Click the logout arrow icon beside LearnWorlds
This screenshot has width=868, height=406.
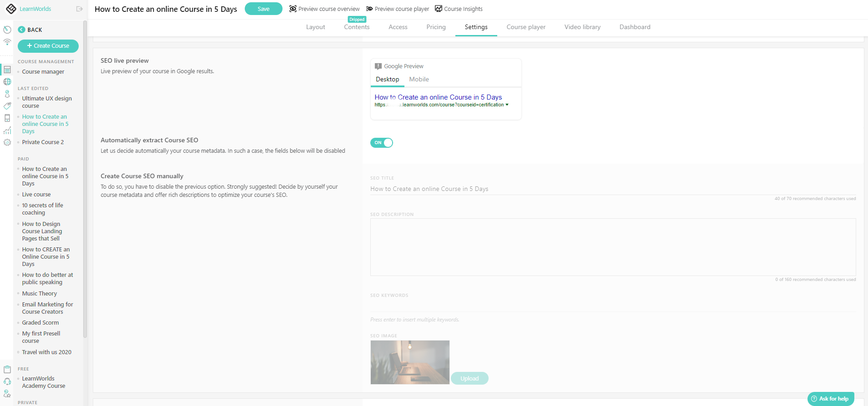[80, 9]
